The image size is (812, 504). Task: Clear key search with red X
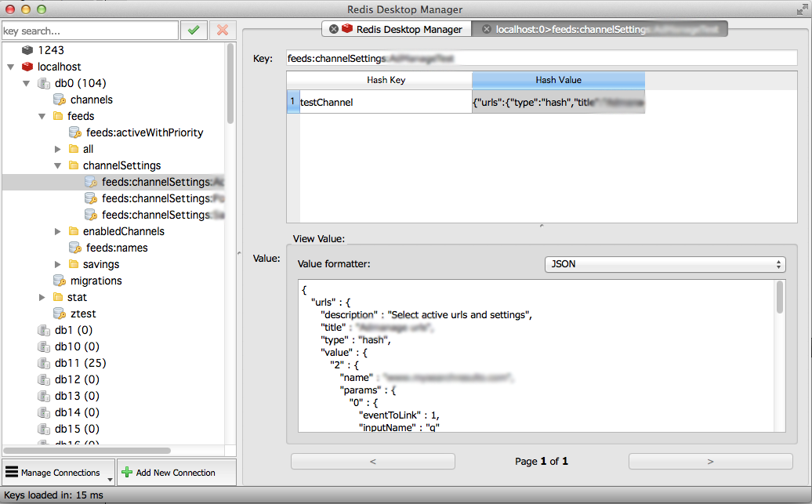click(223, 31)
